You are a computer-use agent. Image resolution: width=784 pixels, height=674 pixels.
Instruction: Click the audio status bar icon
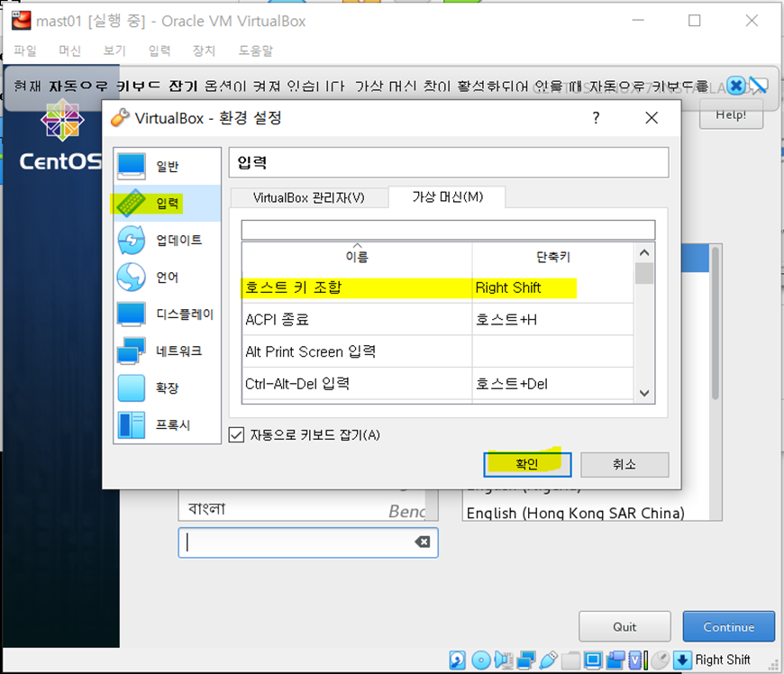click(504, 660)
